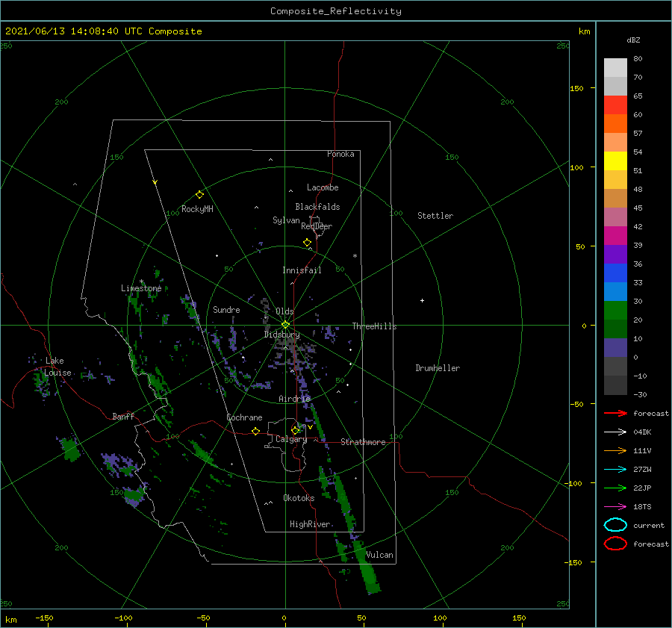Click the Sundre city label
Viewport: 672px width, 628px height.
coord(226,309)
